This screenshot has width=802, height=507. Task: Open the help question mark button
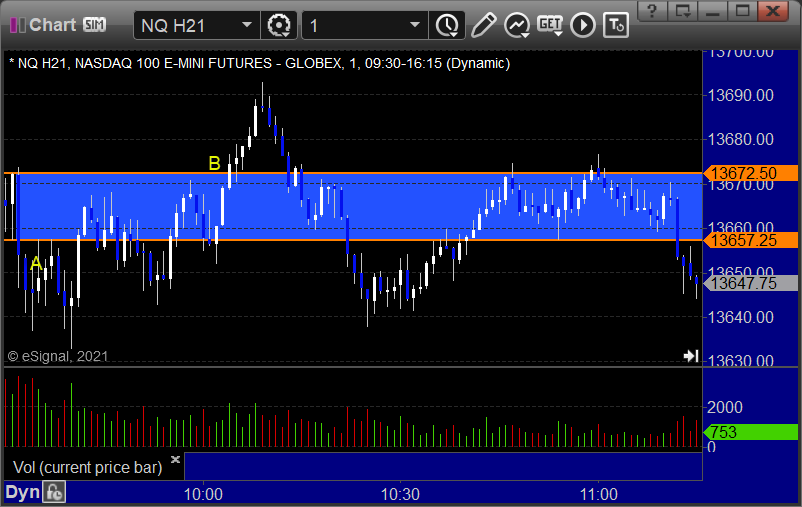pos(652,10)
